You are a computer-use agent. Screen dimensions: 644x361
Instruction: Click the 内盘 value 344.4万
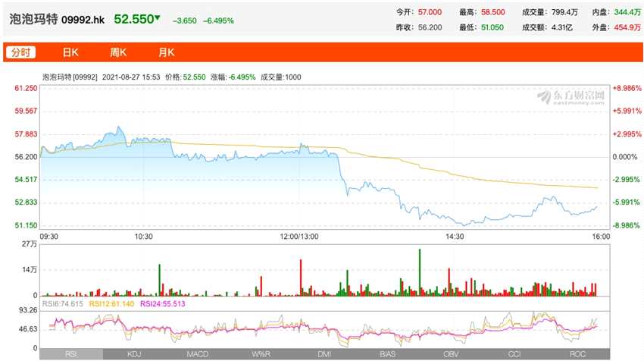(627, 12)
